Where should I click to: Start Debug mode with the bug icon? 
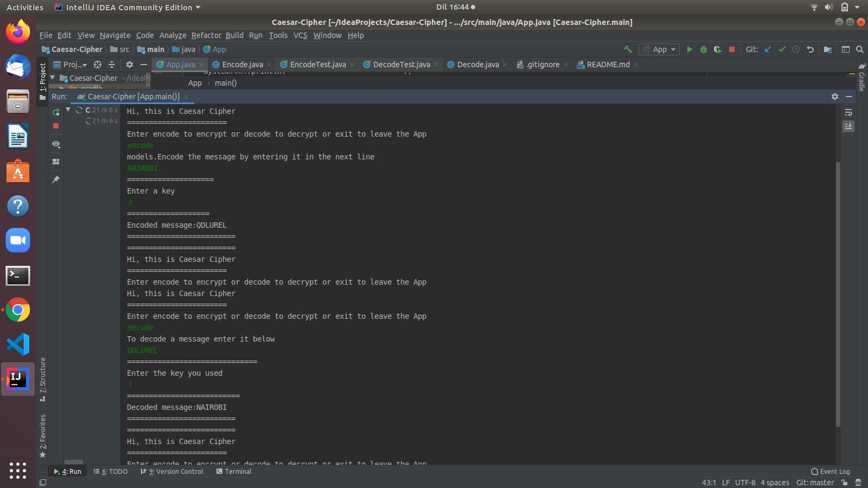click(703, 49)
